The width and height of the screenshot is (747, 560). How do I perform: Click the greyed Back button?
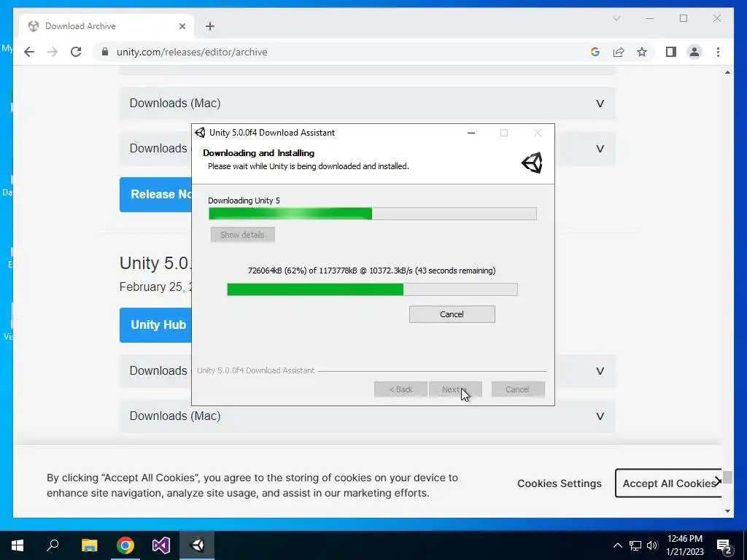[x=400, y=389]
